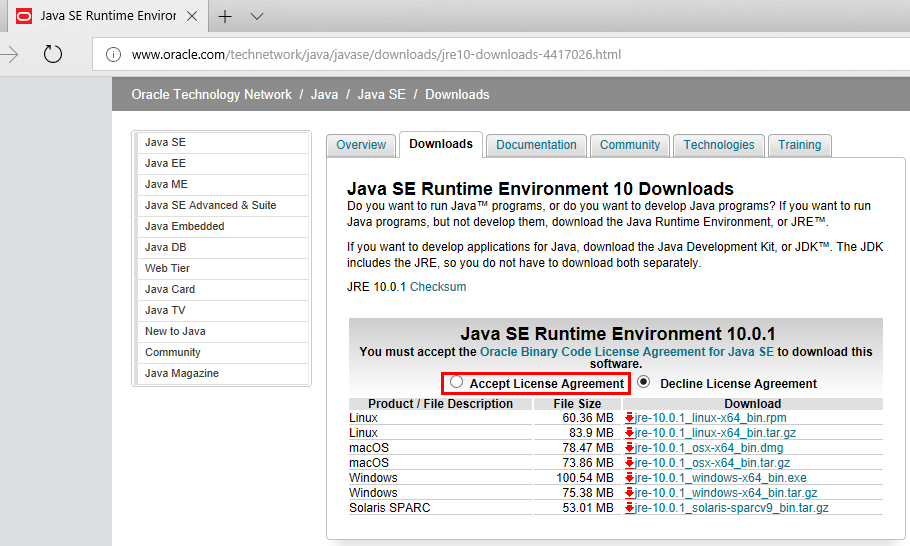The width and height of the screenshot is (910, 546).
Task: Switch to the Technologies tab
Action: coord(718,145)
